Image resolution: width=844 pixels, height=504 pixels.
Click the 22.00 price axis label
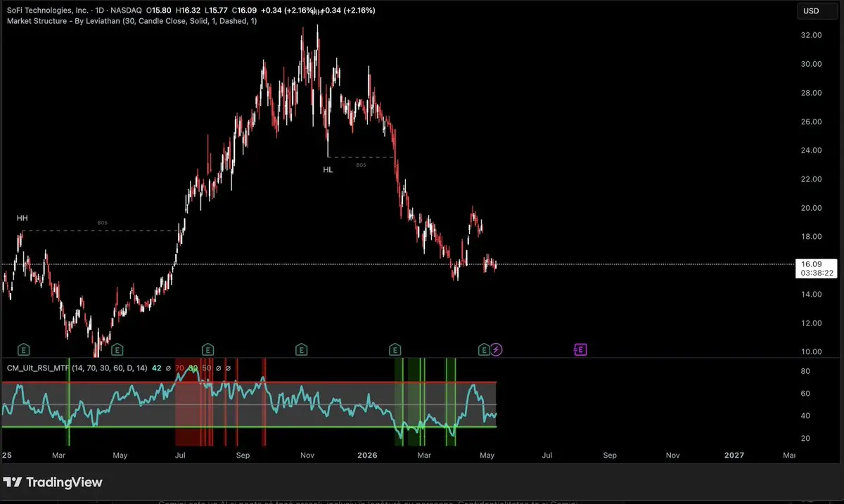pyautogui.click(x=812, y=179)
